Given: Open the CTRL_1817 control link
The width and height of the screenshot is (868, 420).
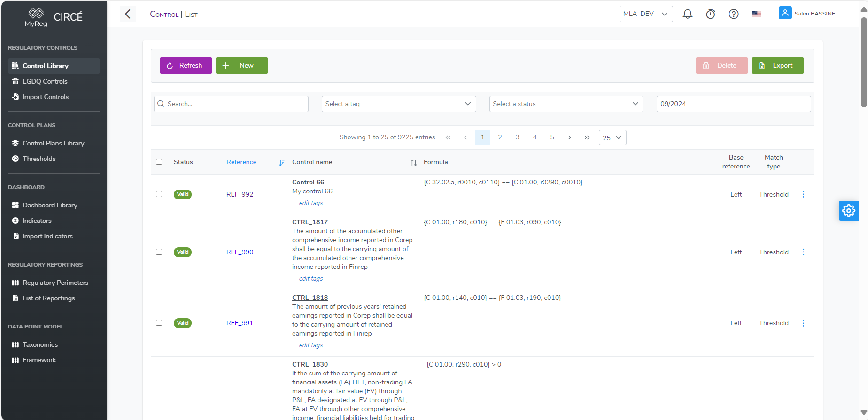Looking at the screenshot, I should click(x=310, y=222).
